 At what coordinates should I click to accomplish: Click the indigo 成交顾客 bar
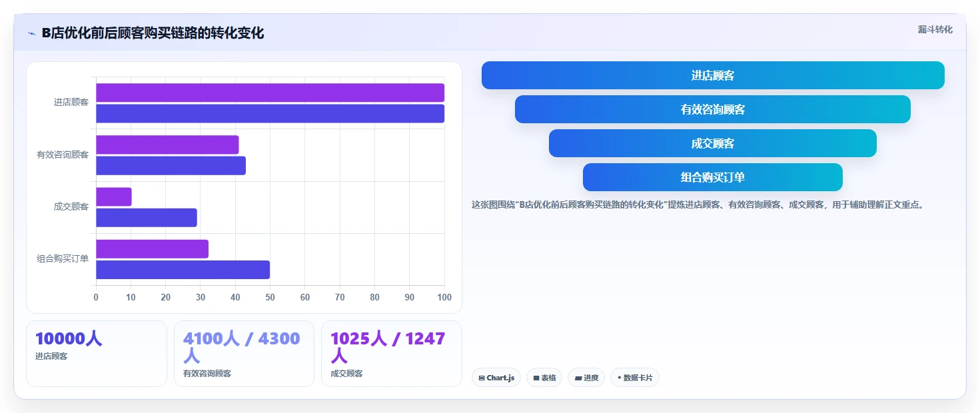click(147, 217)
